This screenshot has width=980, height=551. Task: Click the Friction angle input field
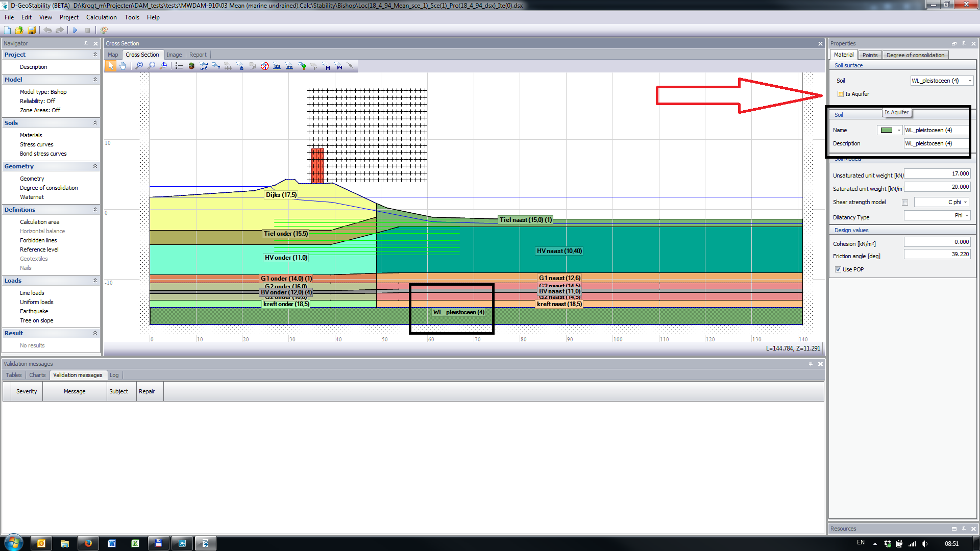(x=937, y=254)
